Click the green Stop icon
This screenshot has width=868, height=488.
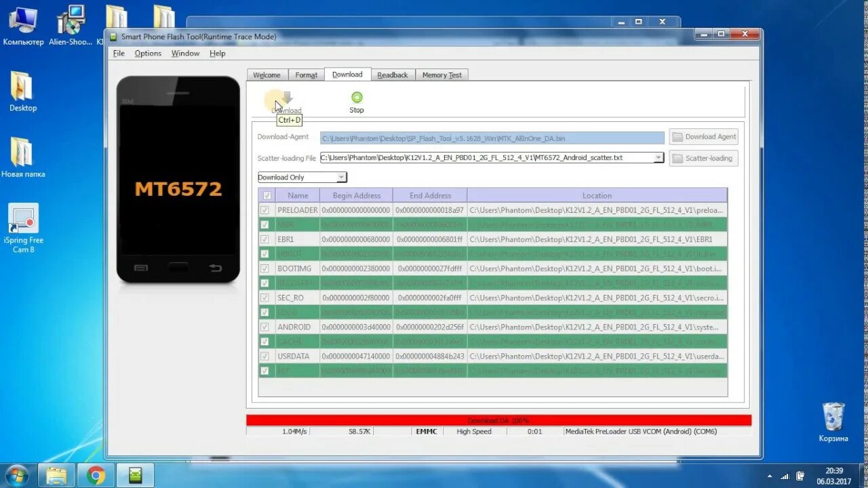357,97
